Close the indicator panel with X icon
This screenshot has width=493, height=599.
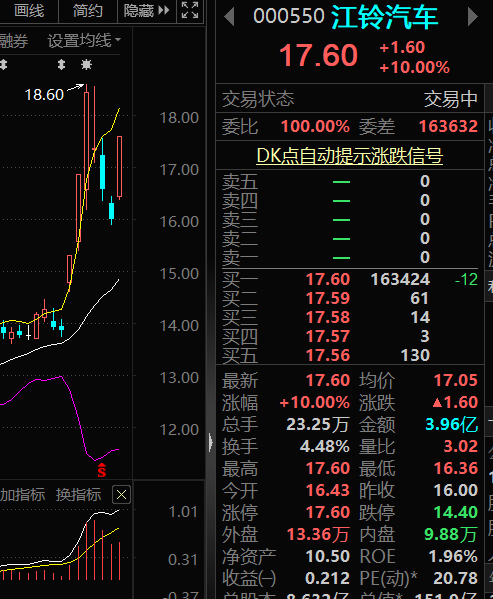click(121, 495)
